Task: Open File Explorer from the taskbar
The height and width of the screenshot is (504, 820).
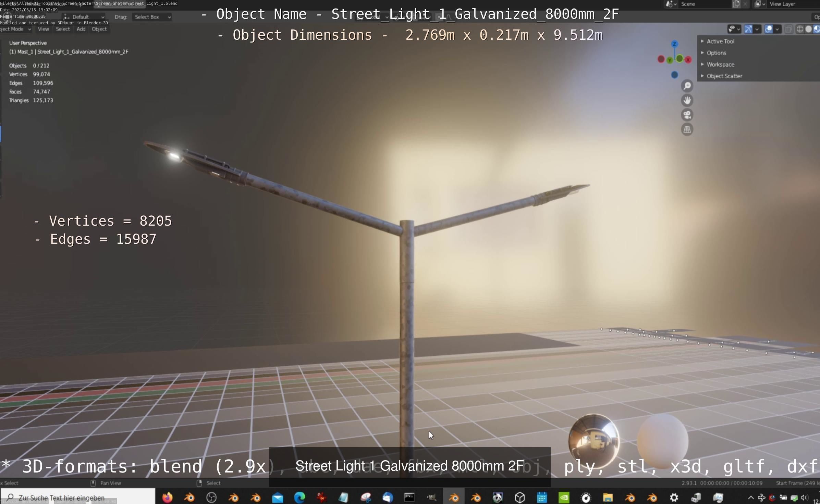Action: (x=608, y=497)
